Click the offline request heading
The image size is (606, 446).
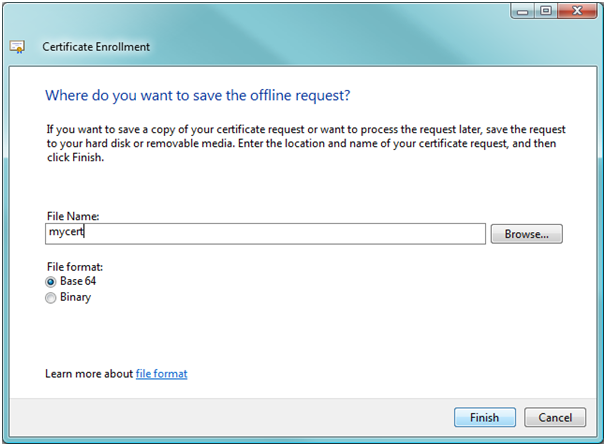coord(198,95)
